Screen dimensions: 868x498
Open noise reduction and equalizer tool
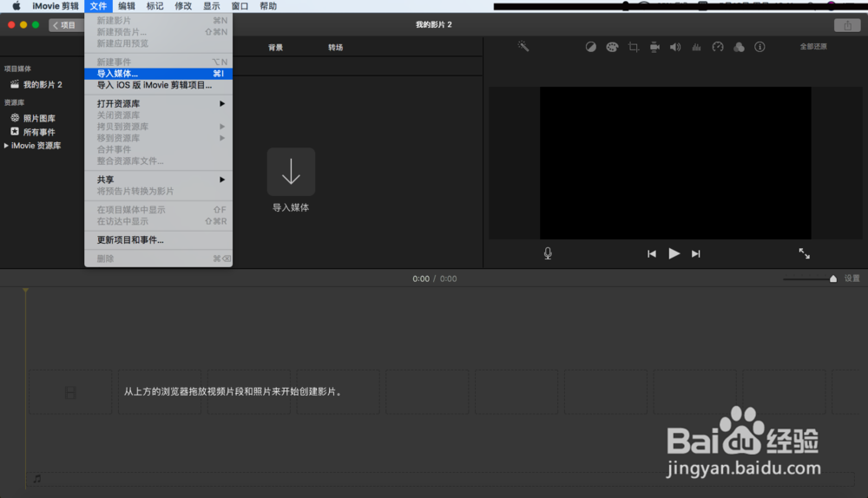tap(696, 47)
